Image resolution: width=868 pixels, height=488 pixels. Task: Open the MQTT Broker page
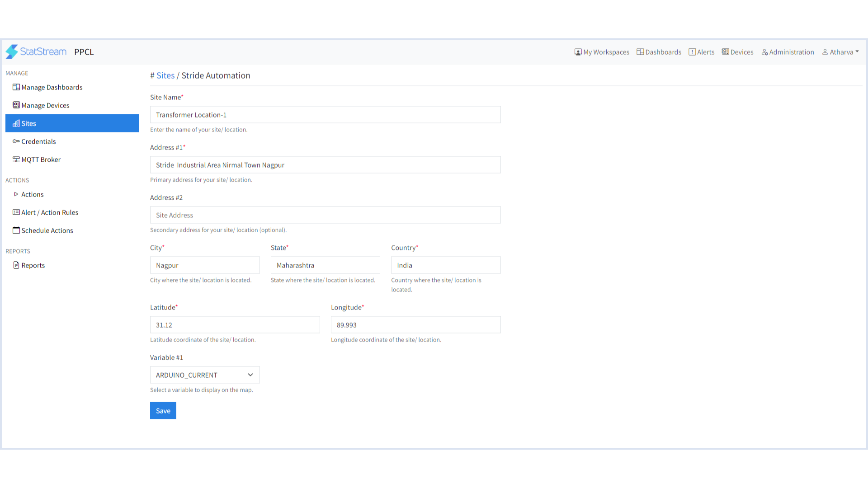coord(37,160)
